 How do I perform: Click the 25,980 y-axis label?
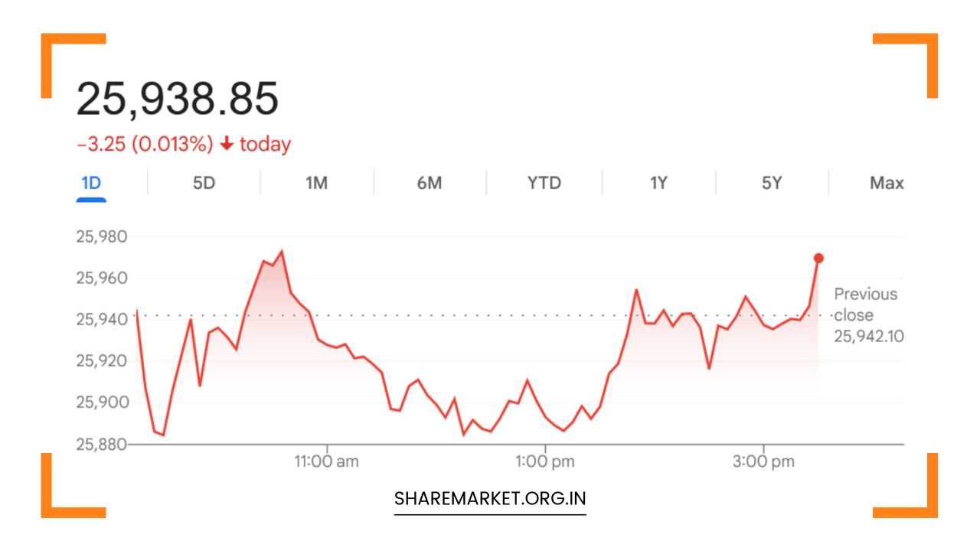coord(101,236)
